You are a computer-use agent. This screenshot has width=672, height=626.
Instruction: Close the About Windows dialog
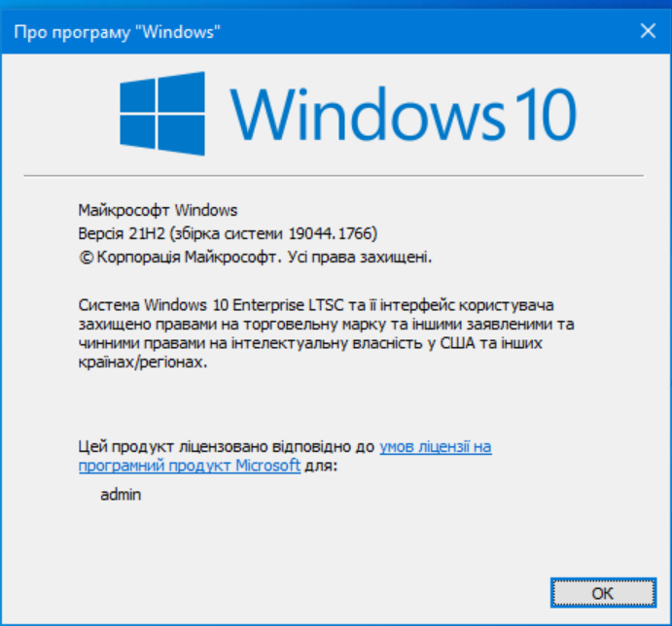point(648,32)
